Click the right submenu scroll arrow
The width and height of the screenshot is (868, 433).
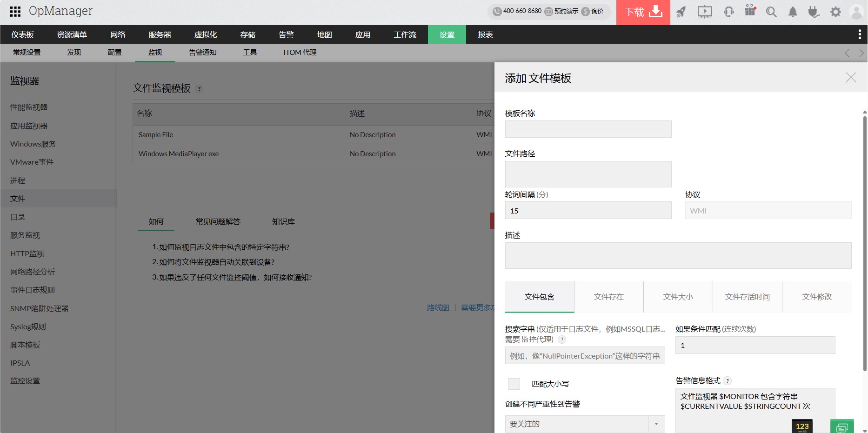(x=861, y=53)
